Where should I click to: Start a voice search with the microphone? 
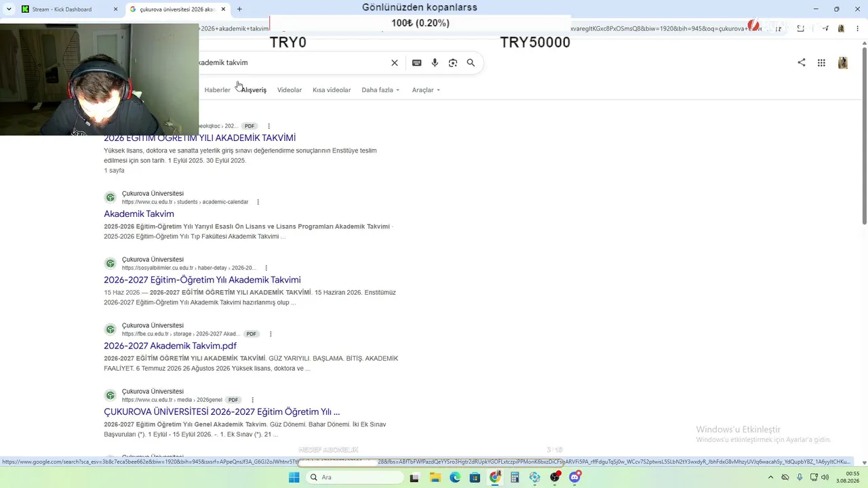click(x=435, y=63)
